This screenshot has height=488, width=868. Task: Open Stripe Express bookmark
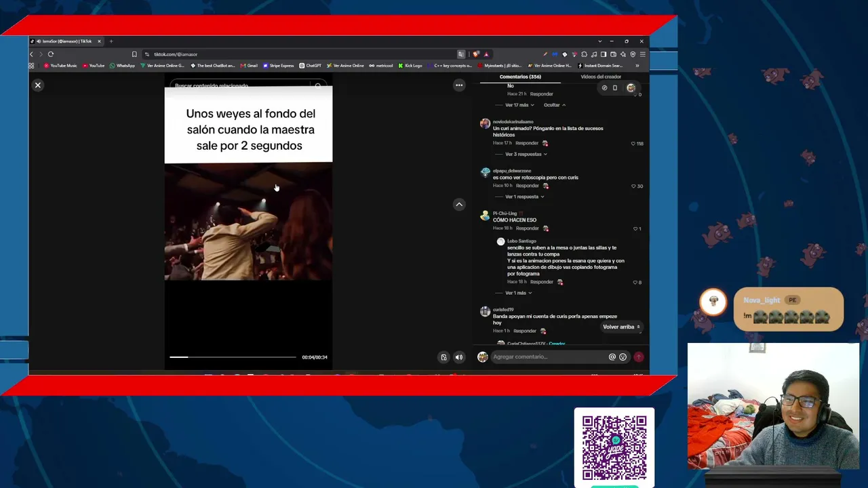click(x=279, y=66)
